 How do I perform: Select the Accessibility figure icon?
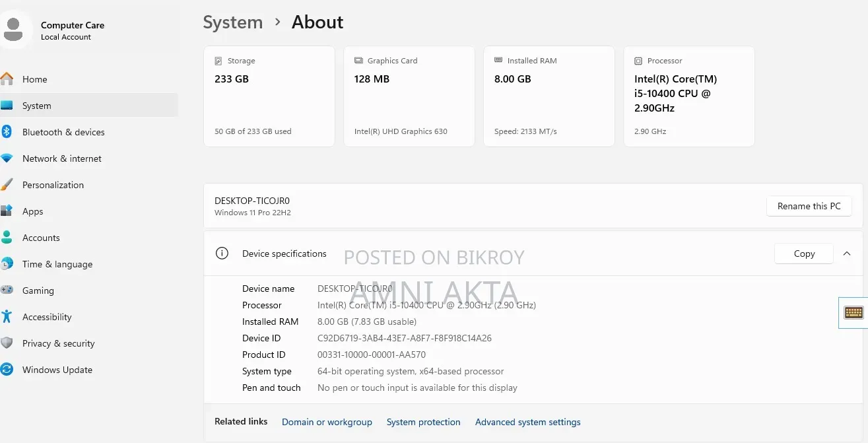[x=7, y=317]
